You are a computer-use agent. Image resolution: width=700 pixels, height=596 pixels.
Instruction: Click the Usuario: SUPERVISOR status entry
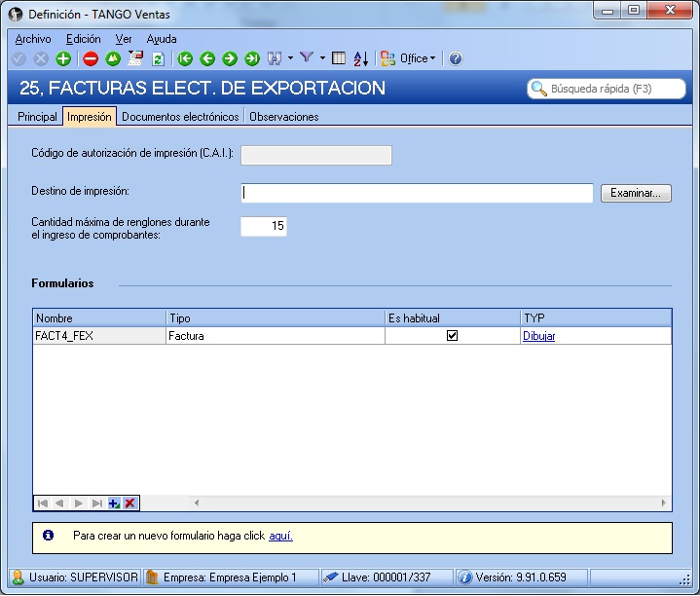75,577
